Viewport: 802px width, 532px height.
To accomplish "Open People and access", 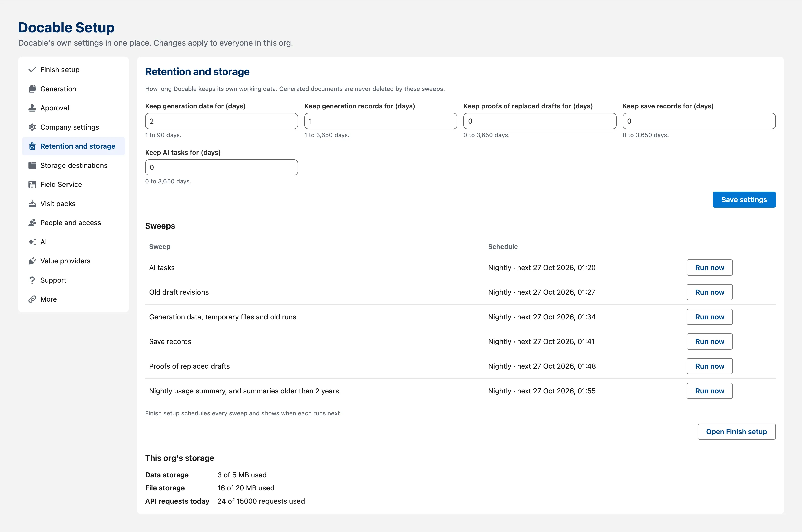I will (x=73, y=223).
